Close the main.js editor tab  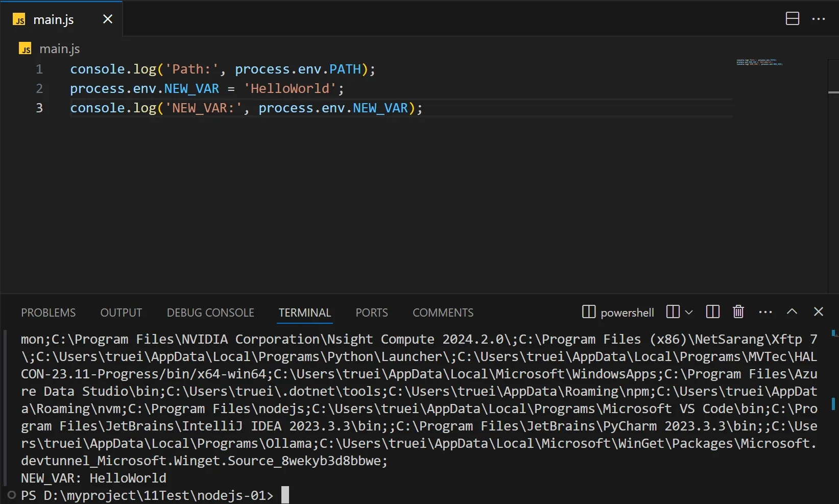(x=108, y=19)
